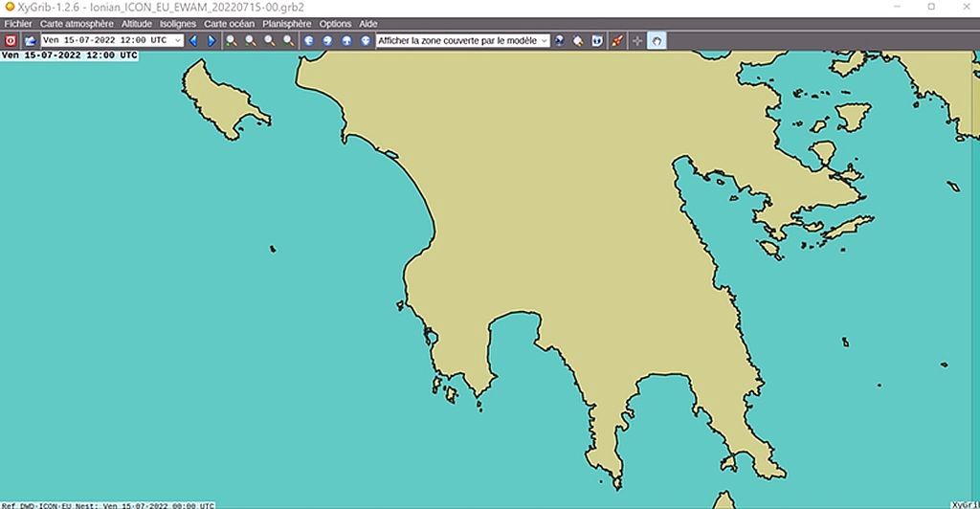This screenshot has width=980, height=509.
Task: Click the red power quit icon
Action: [x=11, y=41]
